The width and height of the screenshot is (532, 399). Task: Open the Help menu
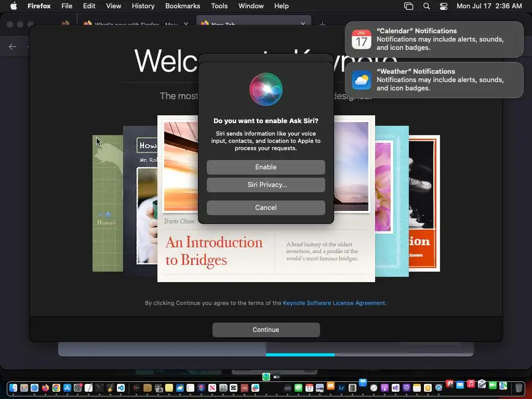pos(281,6)
